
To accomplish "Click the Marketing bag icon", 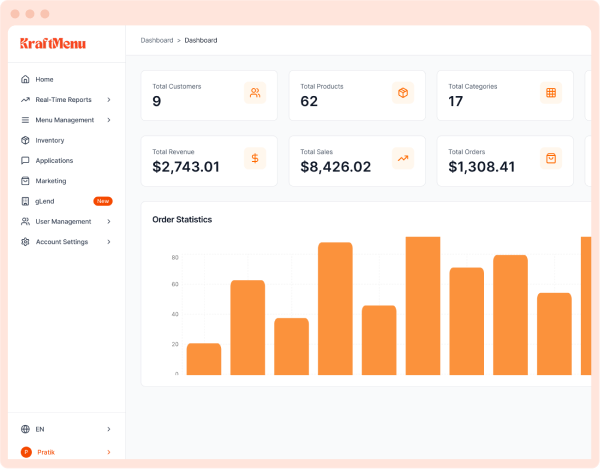I will coord(25,181).
